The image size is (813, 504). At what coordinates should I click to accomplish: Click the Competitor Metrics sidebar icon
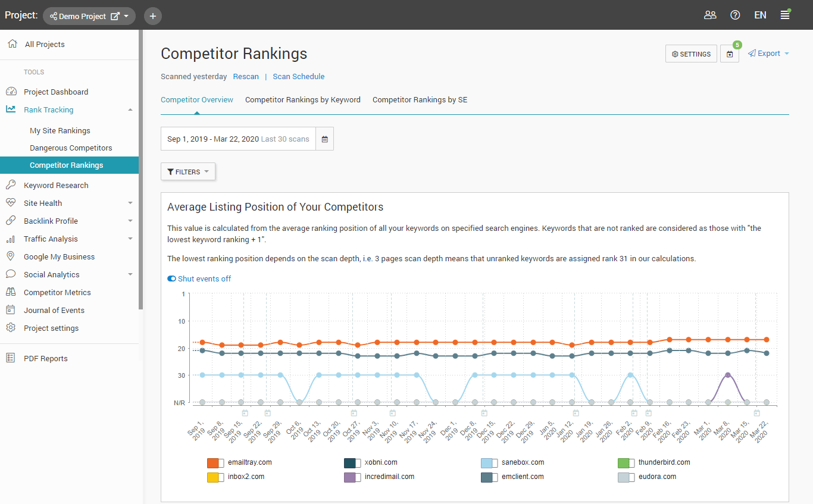pos(11,292)
